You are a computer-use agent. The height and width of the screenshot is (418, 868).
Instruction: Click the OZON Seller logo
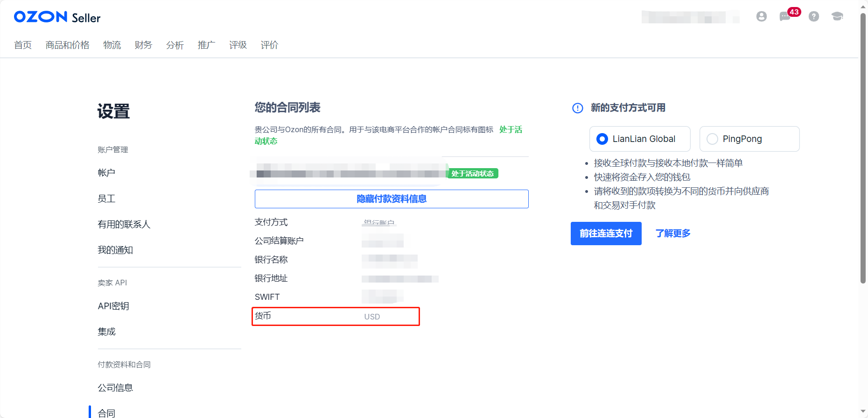pos(57,17)
